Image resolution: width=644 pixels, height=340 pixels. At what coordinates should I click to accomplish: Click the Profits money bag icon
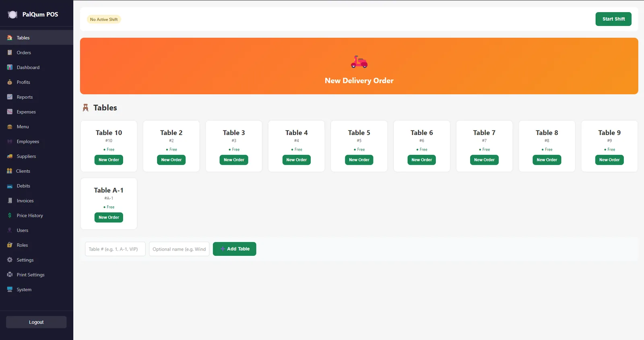point(10,82)
